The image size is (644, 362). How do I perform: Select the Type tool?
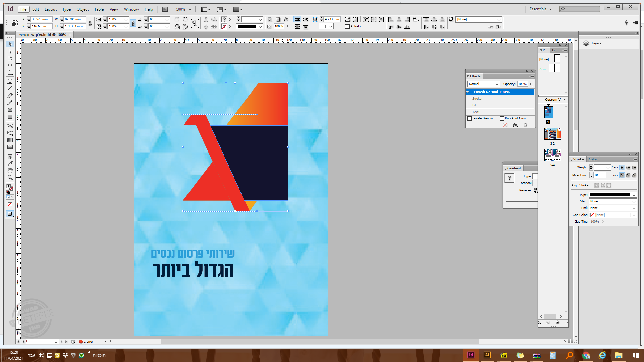(x=10, y=81)
